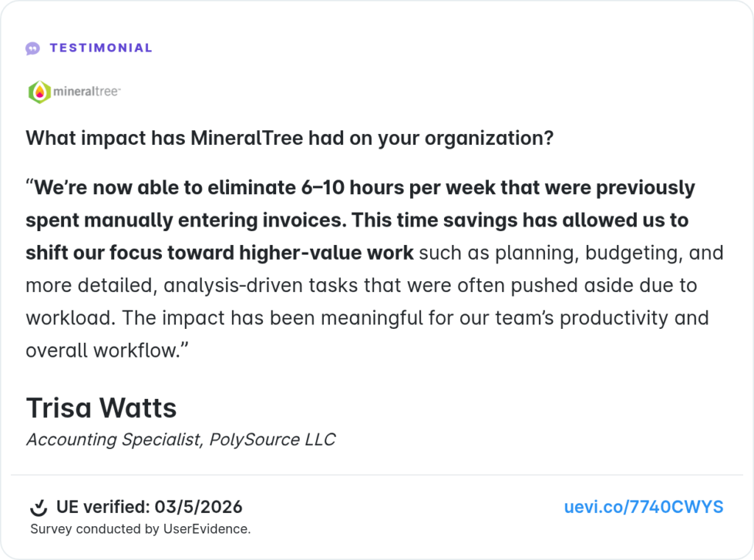
Task: Click the closing words overall workflow
Action: point(107,351)
